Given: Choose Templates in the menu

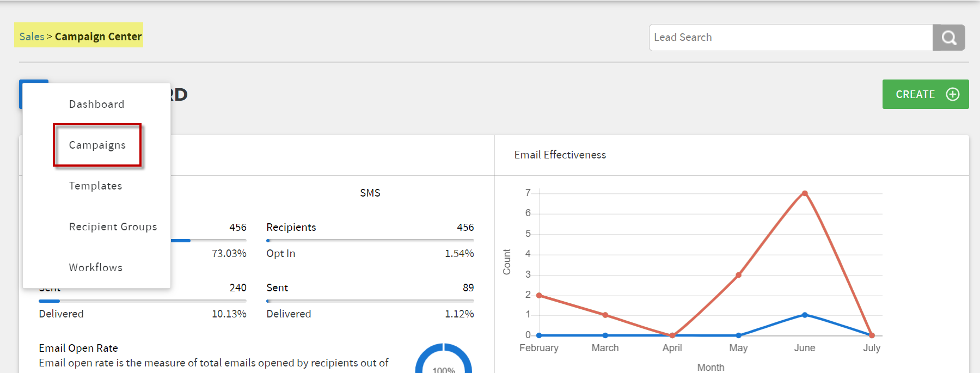Looking at the screenshot, I should pos(95,186).
